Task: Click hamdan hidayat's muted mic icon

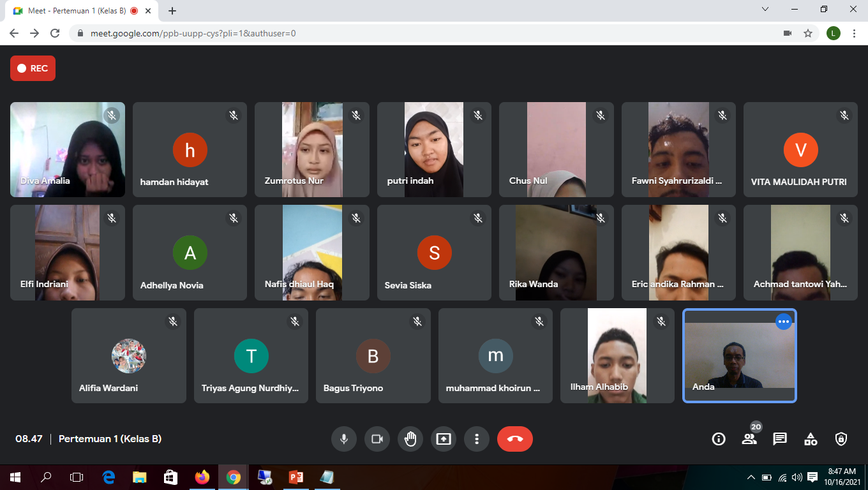Action: pos(234,115)
